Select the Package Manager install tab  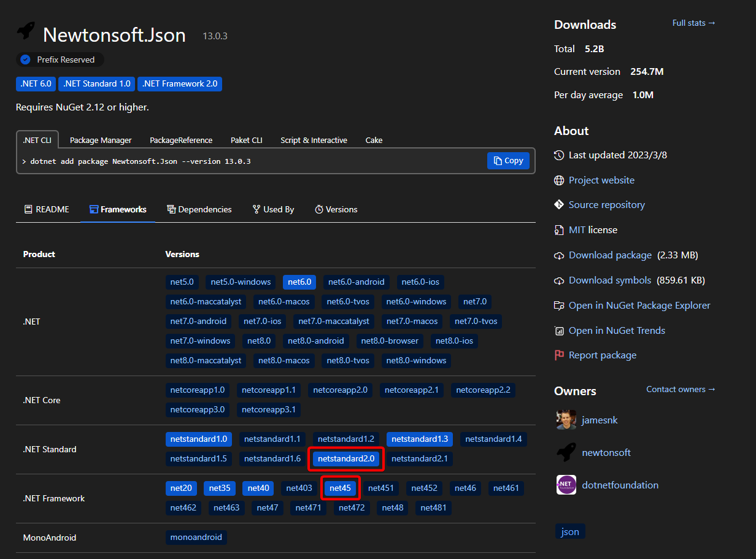tap(101, 140)
